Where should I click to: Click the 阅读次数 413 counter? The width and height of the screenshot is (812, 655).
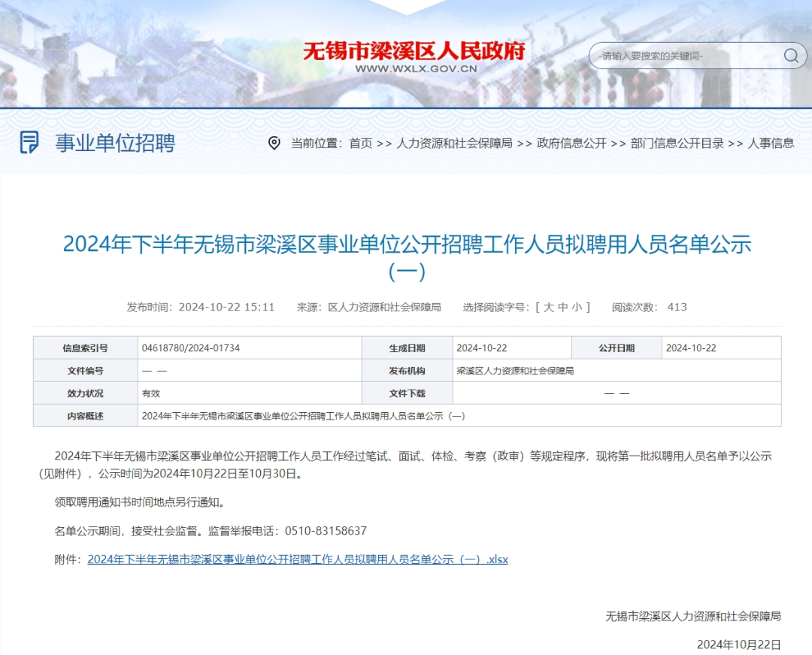coord(650,307)
